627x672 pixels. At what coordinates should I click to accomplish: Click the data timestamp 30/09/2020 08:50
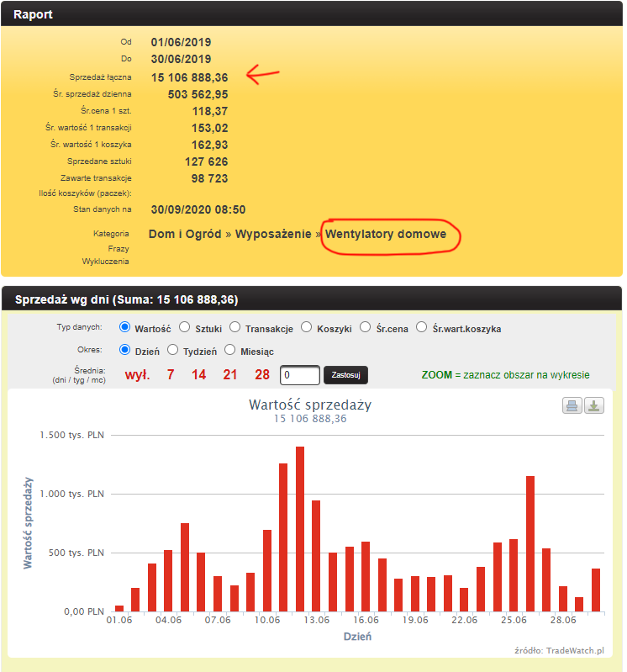[198, 209]
